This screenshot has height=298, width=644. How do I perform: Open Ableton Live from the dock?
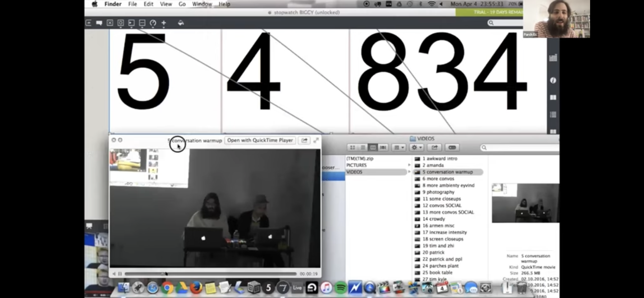point(297,288)
